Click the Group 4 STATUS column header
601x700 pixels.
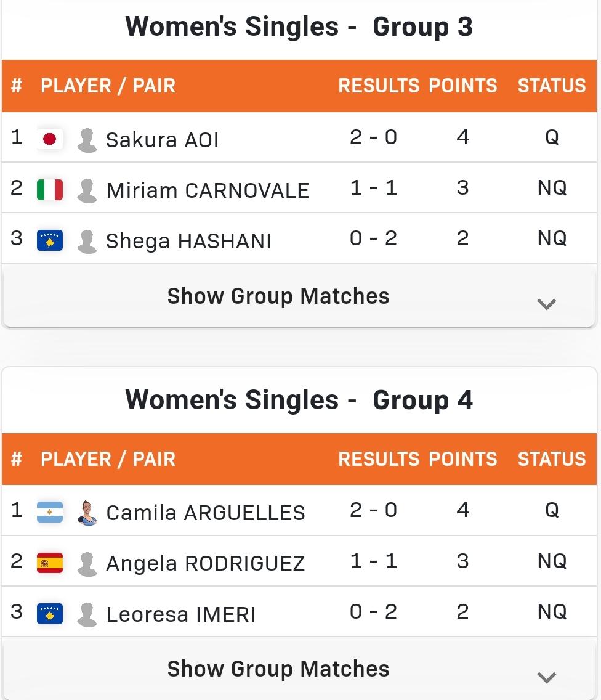552,459
